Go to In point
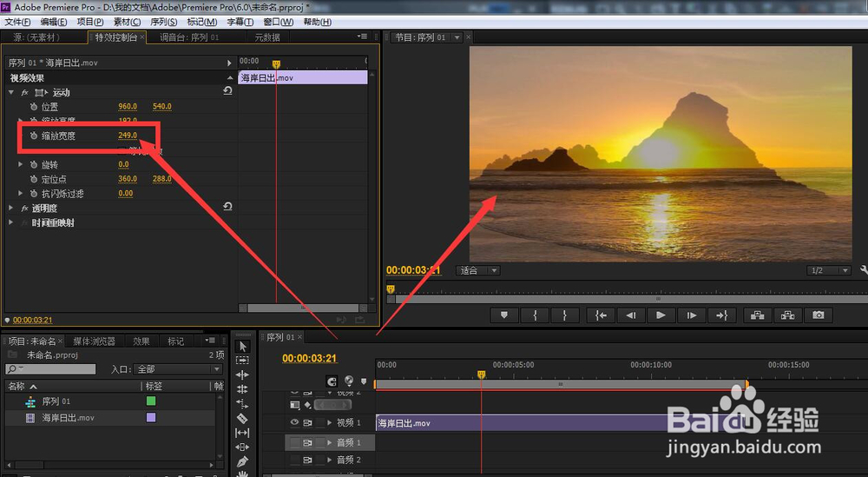The height and width of the screenshot is (477, 868). click(601, 315)
